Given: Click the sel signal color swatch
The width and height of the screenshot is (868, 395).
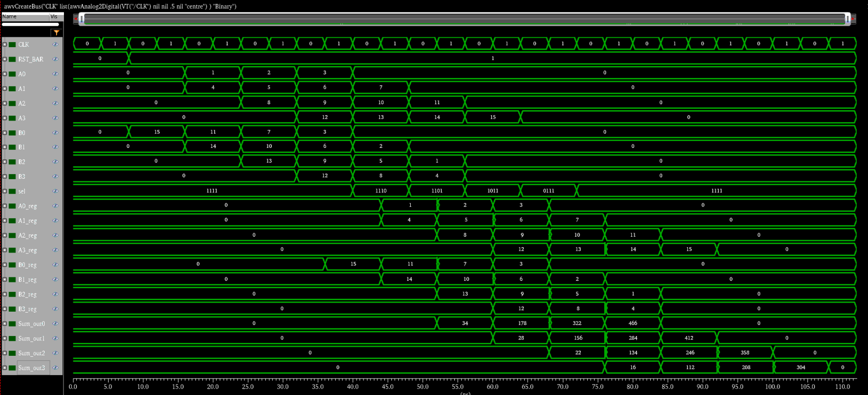Looking at the screenshot, I should (12, 192).
